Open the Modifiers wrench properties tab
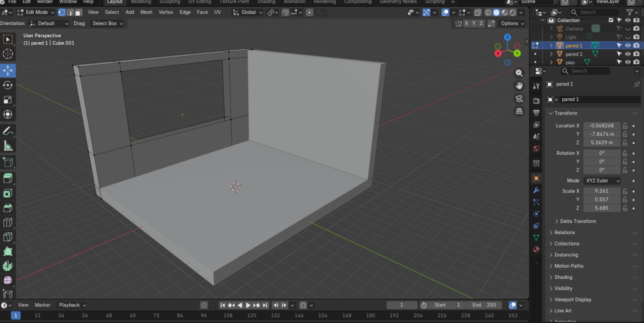This screenshot has height=323, width=644. coord(536,190)
